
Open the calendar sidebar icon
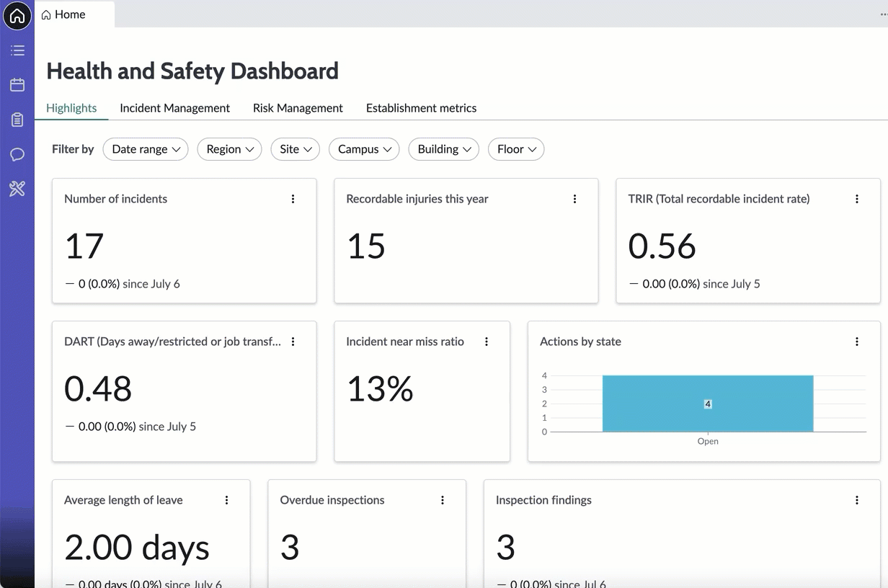tap(17, 85)
